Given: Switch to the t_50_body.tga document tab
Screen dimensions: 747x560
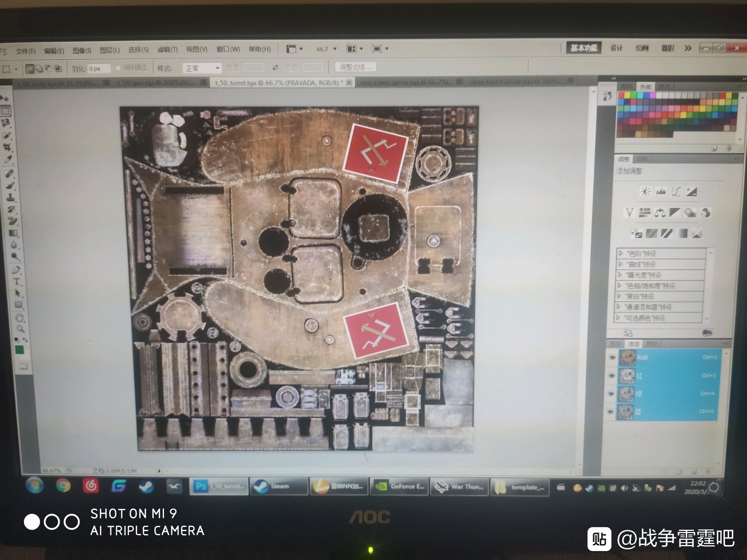Looking at the screenshot, I should pyautogui.click(x=62, y=84).
